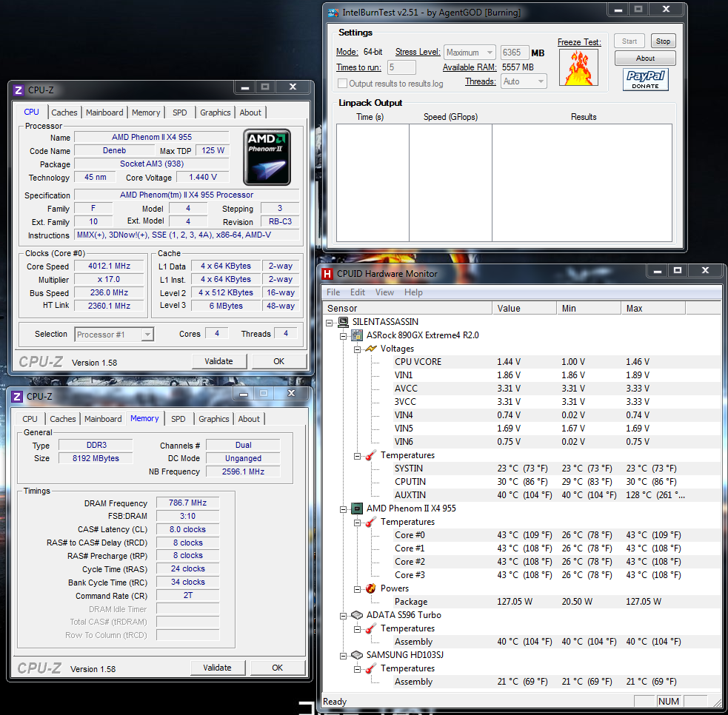Click the Times to run input field

(x=401, y=67)
